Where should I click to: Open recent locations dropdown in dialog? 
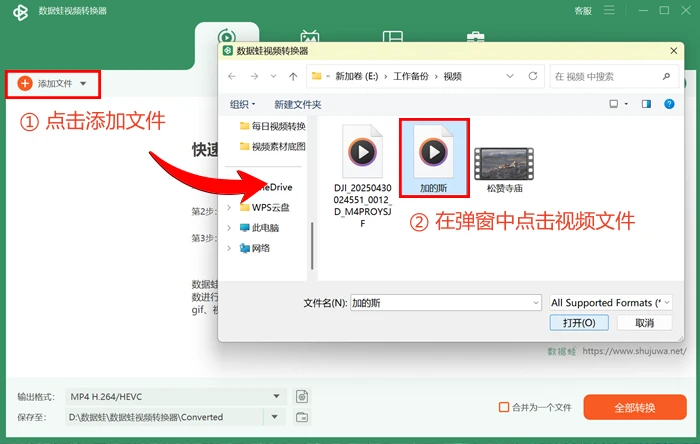pyautogui.click(x=273, y=76)
